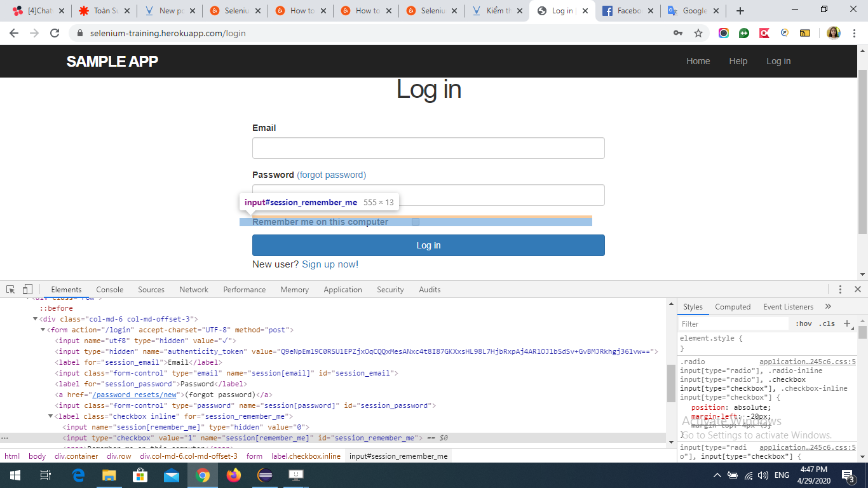Check Remember me on this computer
This screenshot has height=488, width=868.
tap(416, 222)
